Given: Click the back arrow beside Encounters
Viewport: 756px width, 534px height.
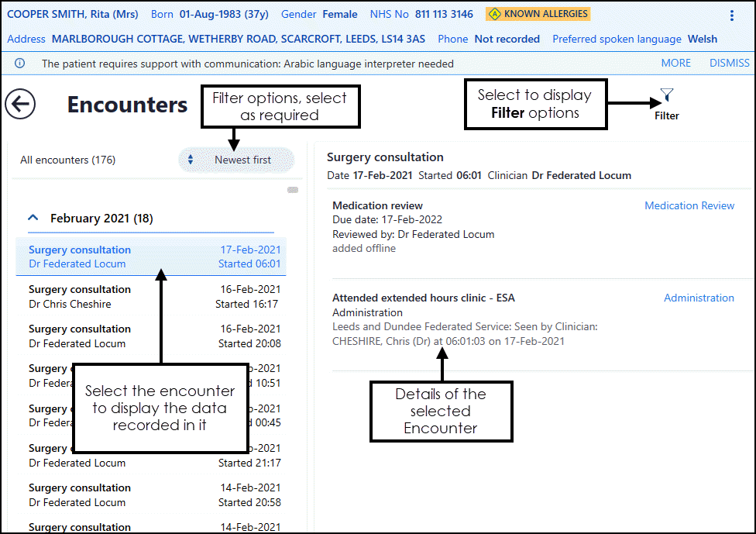Looking at the screenshot, I should (x=20, y=104).
